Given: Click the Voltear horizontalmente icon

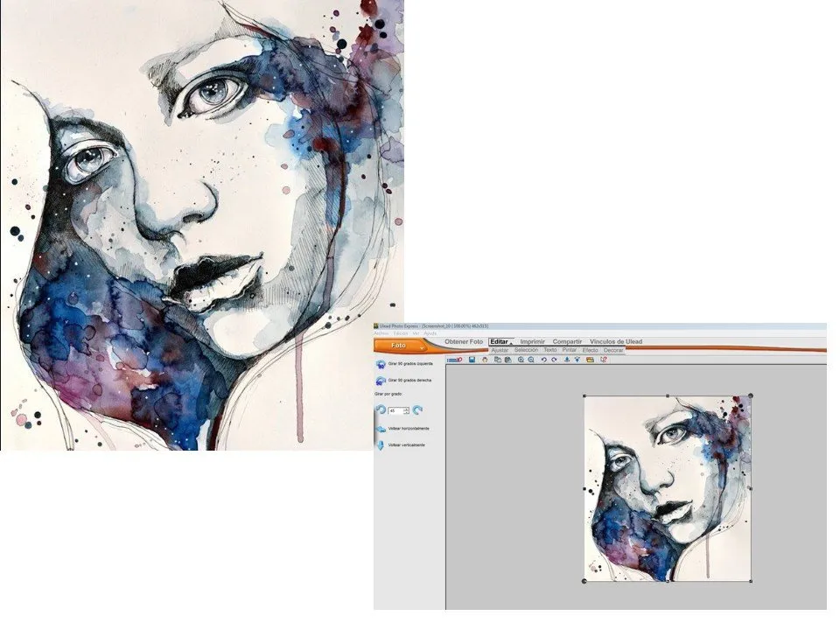Looking at the screenshot, I should pyautogui.click(x=381, y=429).
